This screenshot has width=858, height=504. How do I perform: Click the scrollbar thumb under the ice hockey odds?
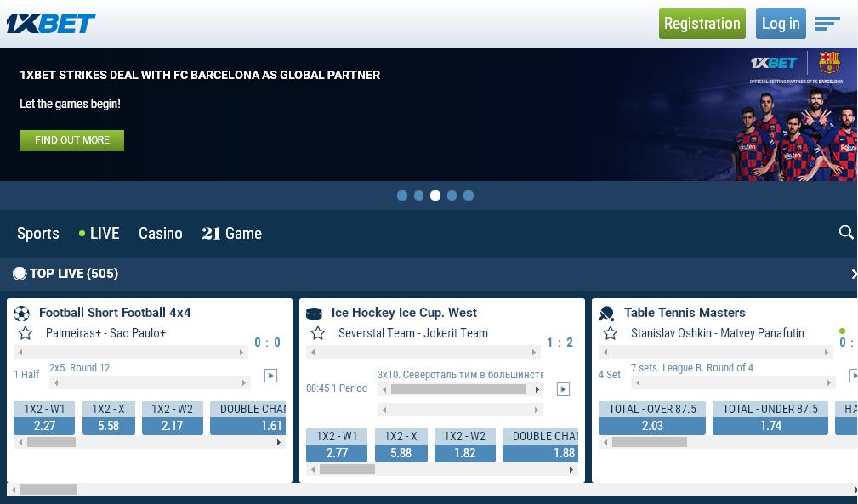[348, 469]
